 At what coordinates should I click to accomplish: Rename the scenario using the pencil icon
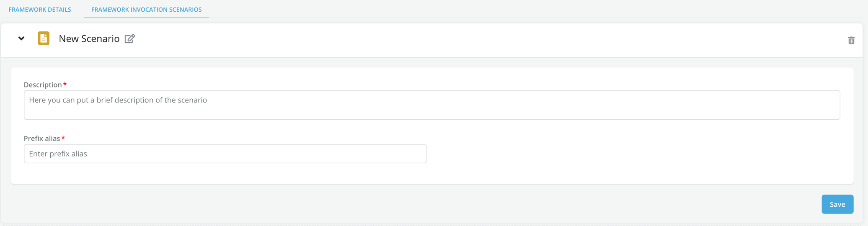[x=130, y=39]
